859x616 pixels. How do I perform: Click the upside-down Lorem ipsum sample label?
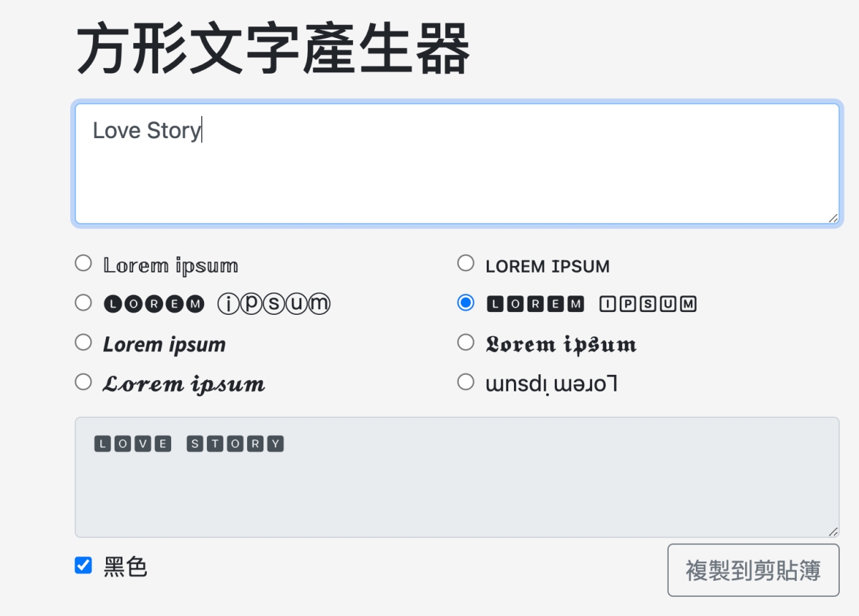click(x=551, y=384)
